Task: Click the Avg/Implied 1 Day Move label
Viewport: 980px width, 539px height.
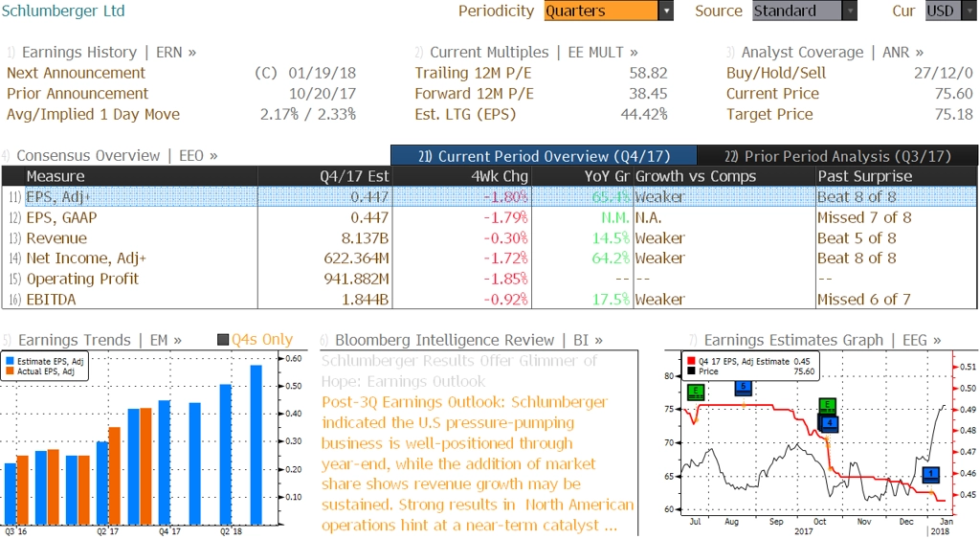Action: coord(93,114)
